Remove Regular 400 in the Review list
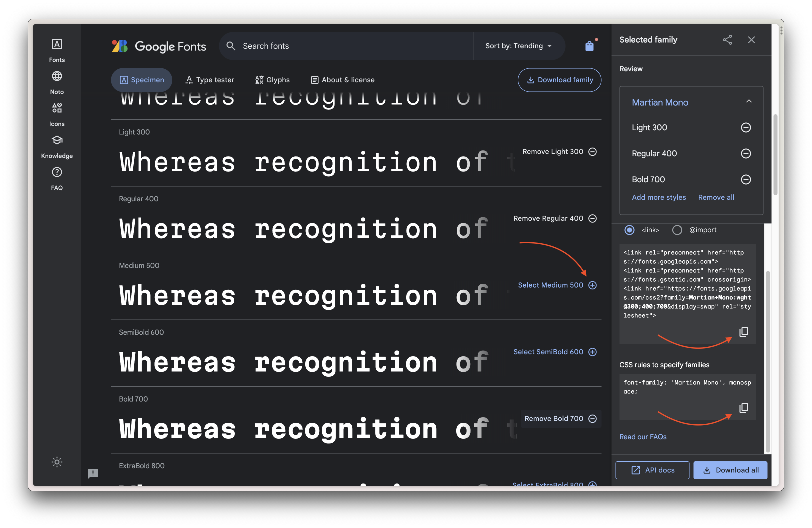This screenshot has width=812, height=528. (x=746, y=153)
